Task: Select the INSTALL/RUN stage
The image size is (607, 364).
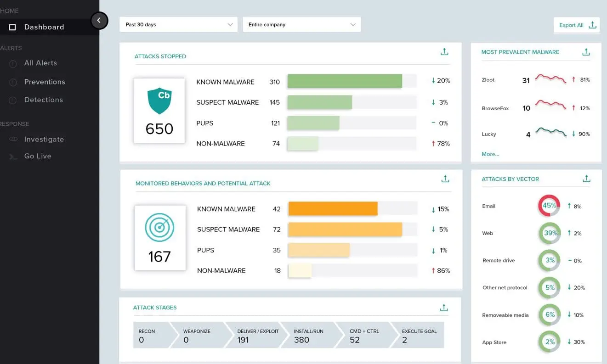Action: 311,335
